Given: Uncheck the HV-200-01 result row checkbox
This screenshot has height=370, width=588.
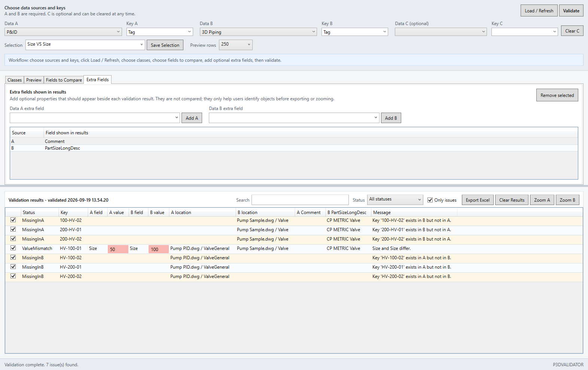Looking at the screenshot, I should point(13,267).
